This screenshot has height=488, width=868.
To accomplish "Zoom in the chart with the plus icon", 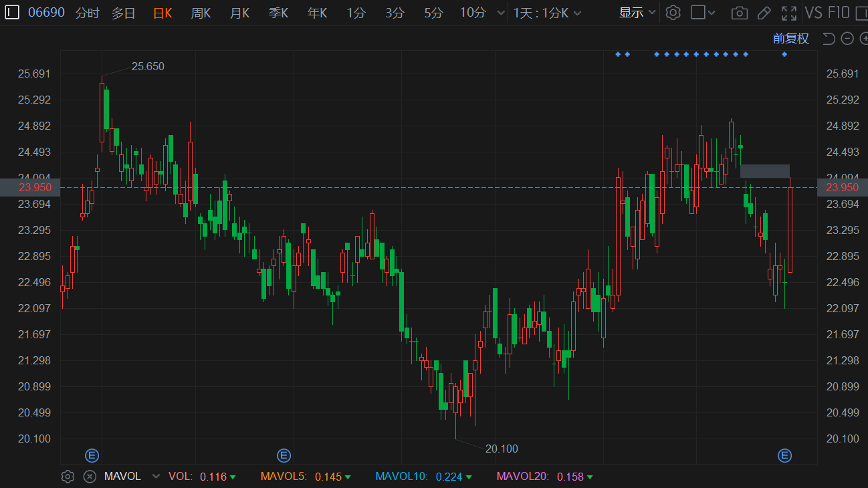I will [863, 38].
